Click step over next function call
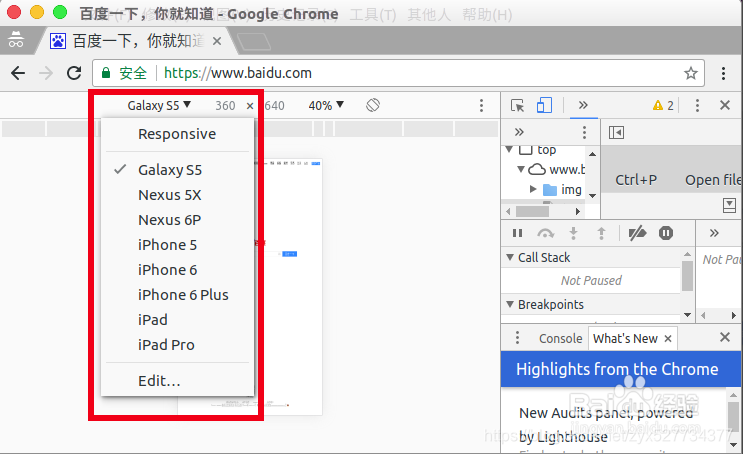Viewport: 743px width, 454px height. coord(545,233)
